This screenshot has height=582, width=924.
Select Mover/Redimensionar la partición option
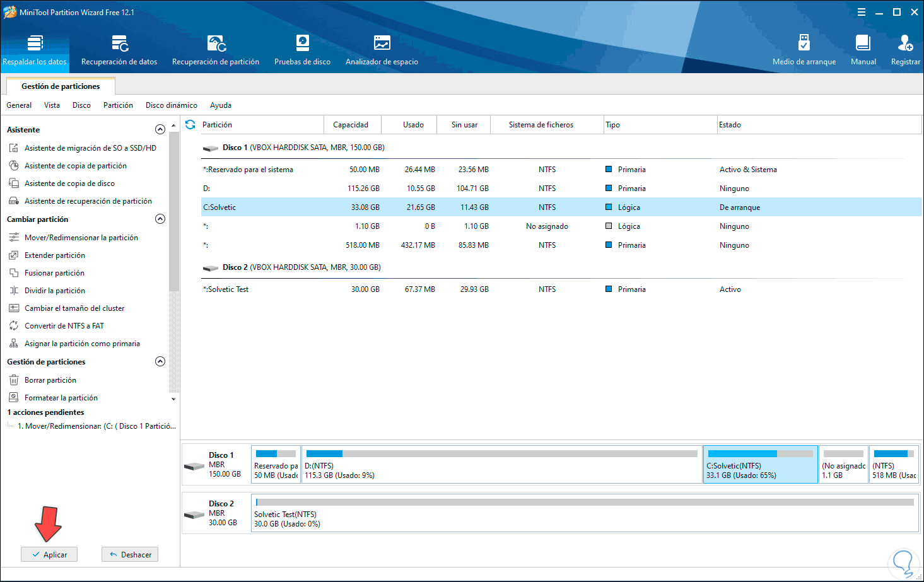point(81,238)
